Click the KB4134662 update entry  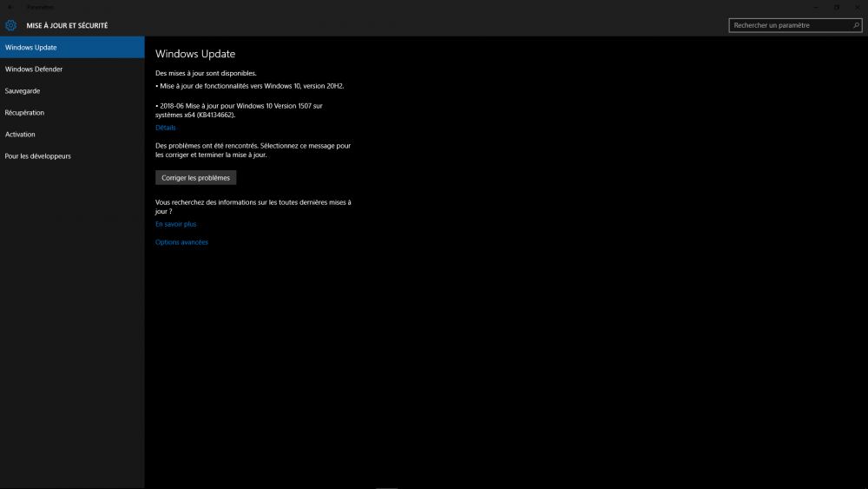pos(239,110)
